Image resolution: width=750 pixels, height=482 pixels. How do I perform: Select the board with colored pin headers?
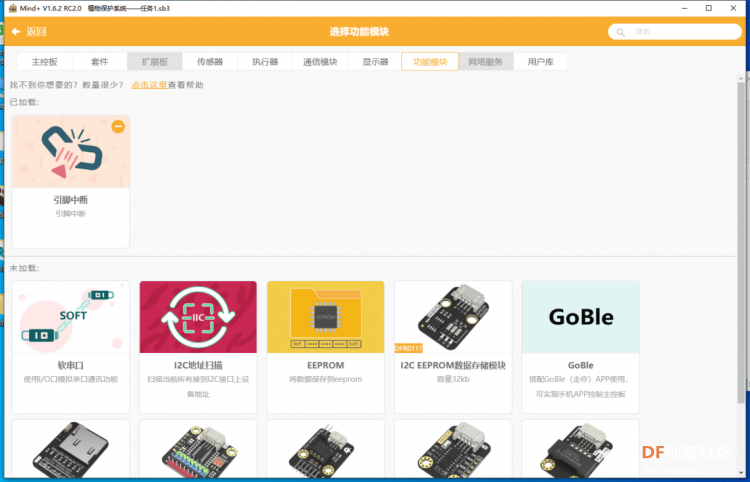(198, 449)
